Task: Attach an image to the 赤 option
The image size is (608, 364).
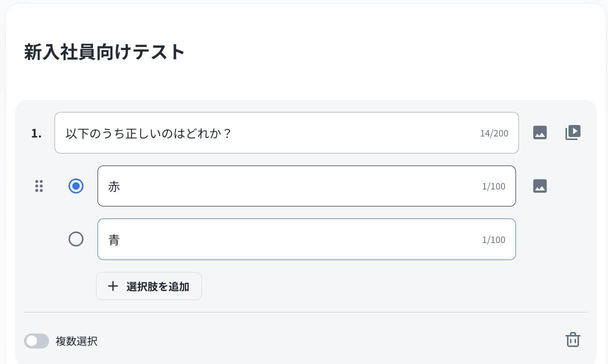Action: (540, 186)
